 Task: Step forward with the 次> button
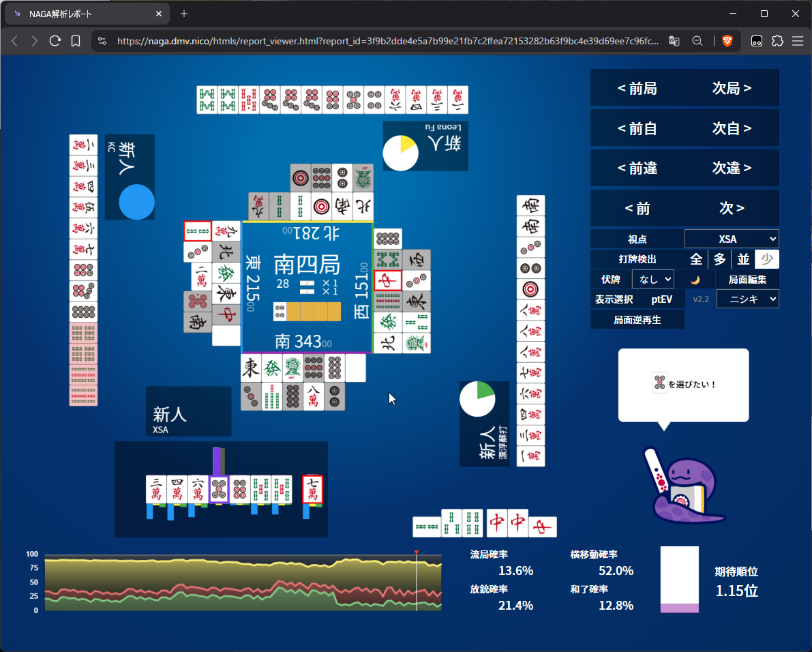coord(732,208)
